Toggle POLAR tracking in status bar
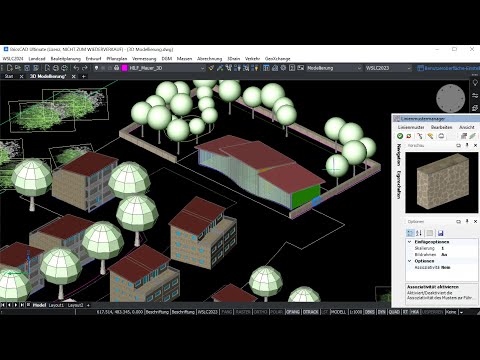 [276, 312]
